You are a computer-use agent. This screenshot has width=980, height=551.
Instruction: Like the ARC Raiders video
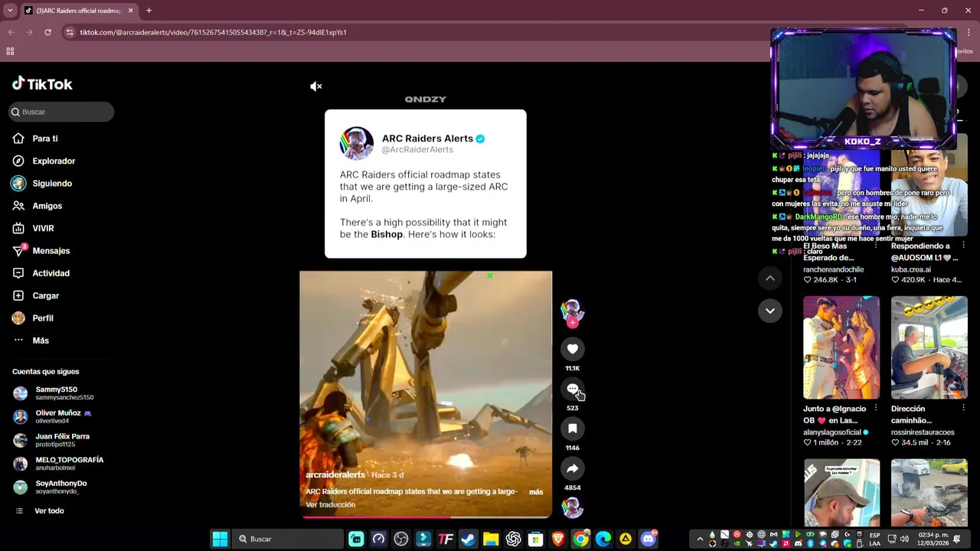[573, 349]
